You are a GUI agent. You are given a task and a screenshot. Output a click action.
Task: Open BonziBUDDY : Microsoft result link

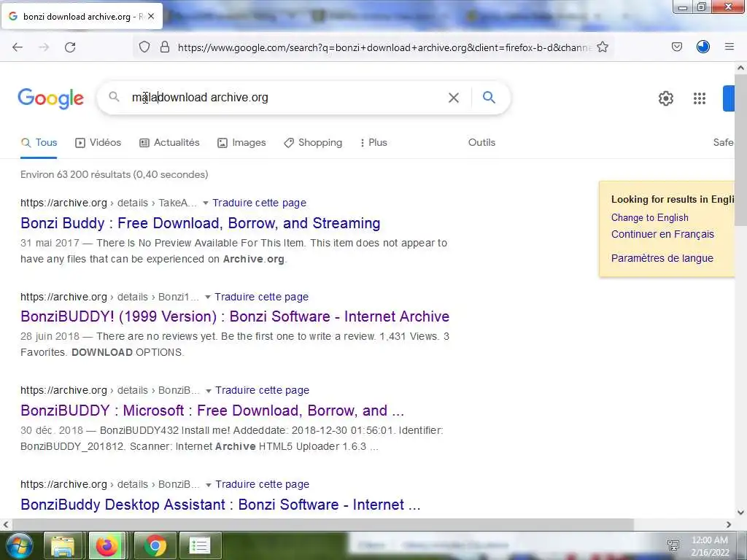pos(212,411)
